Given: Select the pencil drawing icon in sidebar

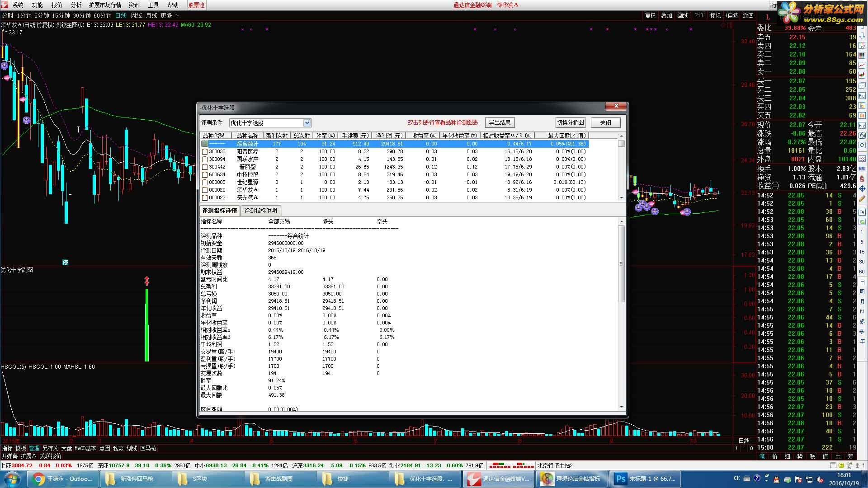Looking at the screenshot, I should coord(862,198).
